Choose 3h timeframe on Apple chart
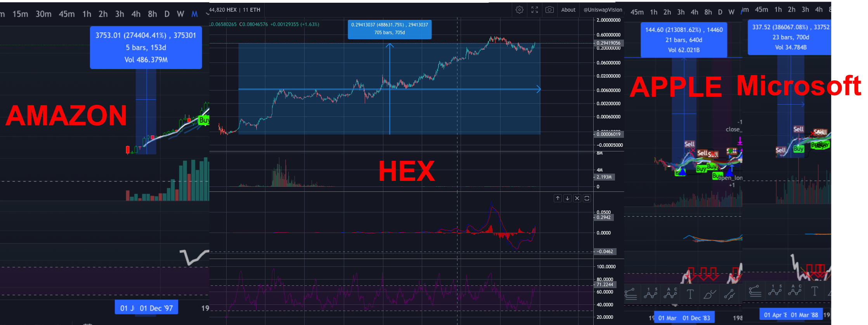The width and height of the screenshot is (868, 325). (x=681, y=12)
